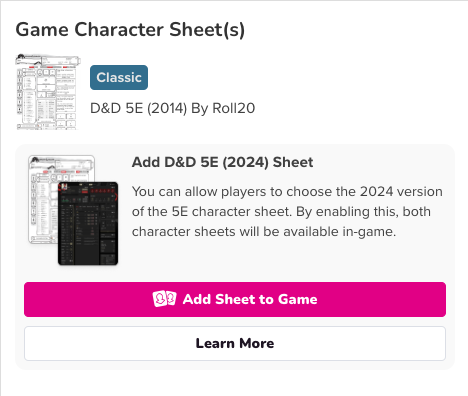Click the paragraph describing the 2024 version
The height and width of the screenshot is (396, 468).
287,212
